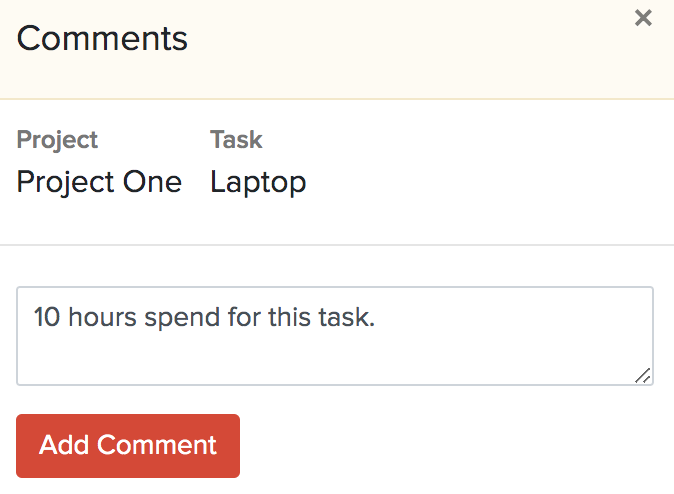Place cursor on "10" in comment text

pyautogui.click(x=46, y=318)
